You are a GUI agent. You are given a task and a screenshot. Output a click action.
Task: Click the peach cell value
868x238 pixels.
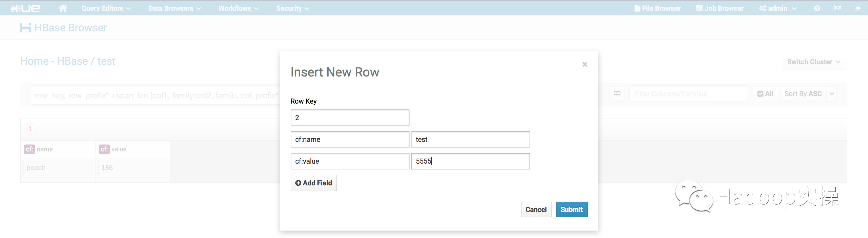pos(58,168)
